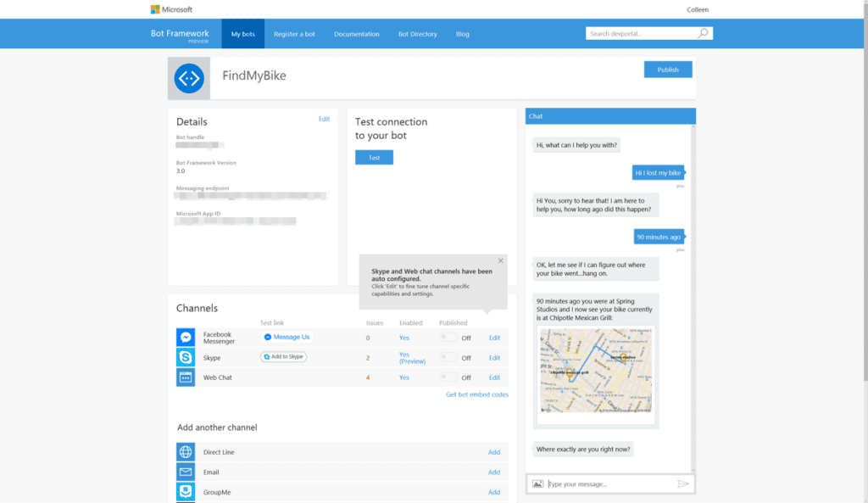Screen dimensions: 868x503
Task: Click the GroupMe channel icon
Action: (x=186, y=492)
